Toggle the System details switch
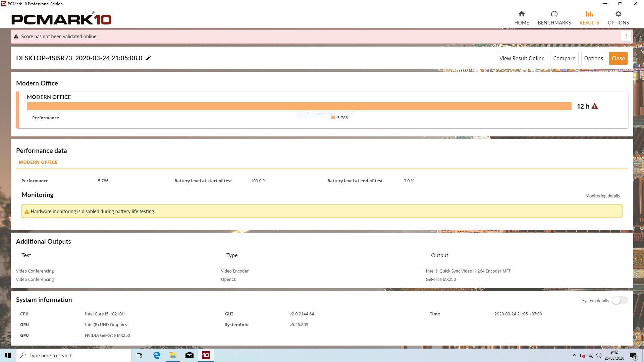The width and height of the screenshot is (644, 362). (619, 301)
